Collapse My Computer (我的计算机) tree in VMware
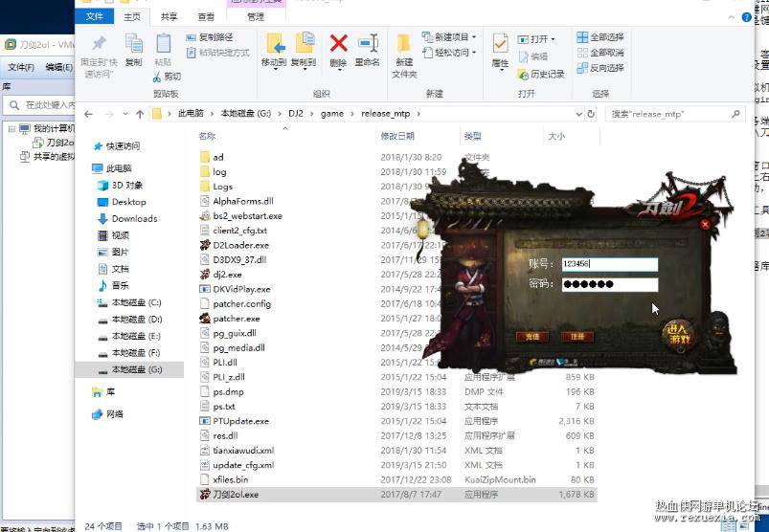The height and width of the screenshot is (532, 769). (11, 129)
